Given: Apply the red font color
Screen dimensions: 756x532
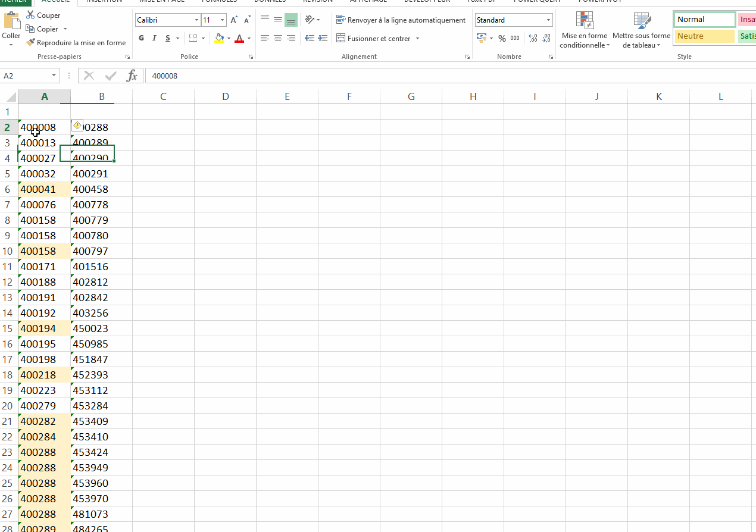Looking at the screenshot, I should (239, 38).
